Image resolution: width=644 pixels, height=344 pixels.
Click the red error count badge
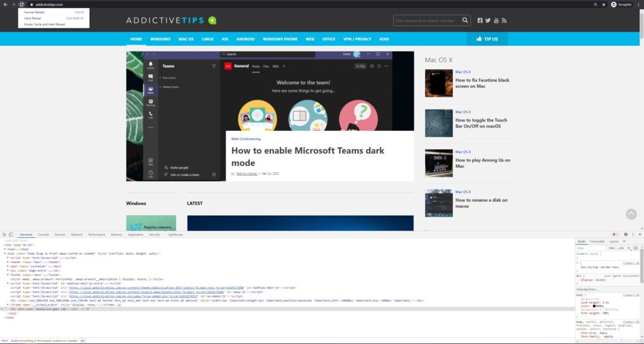pos(615,235)
